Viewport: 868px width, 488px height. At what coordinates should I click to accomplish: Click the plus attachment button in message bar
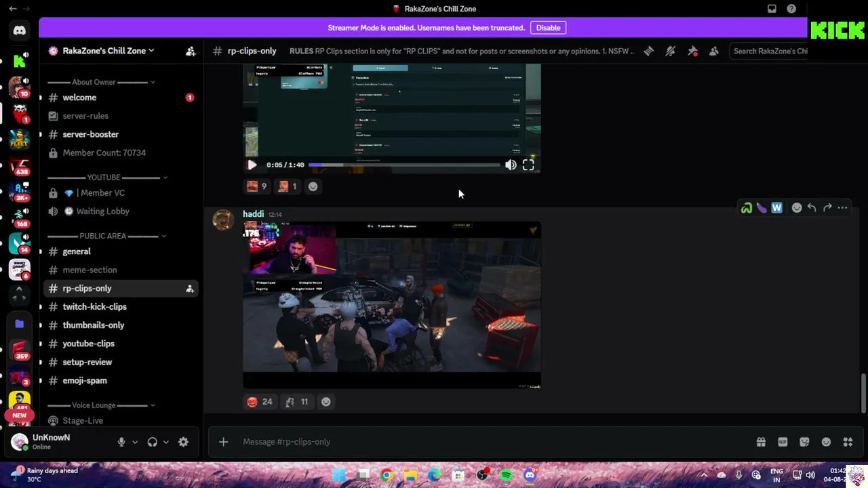223,442
